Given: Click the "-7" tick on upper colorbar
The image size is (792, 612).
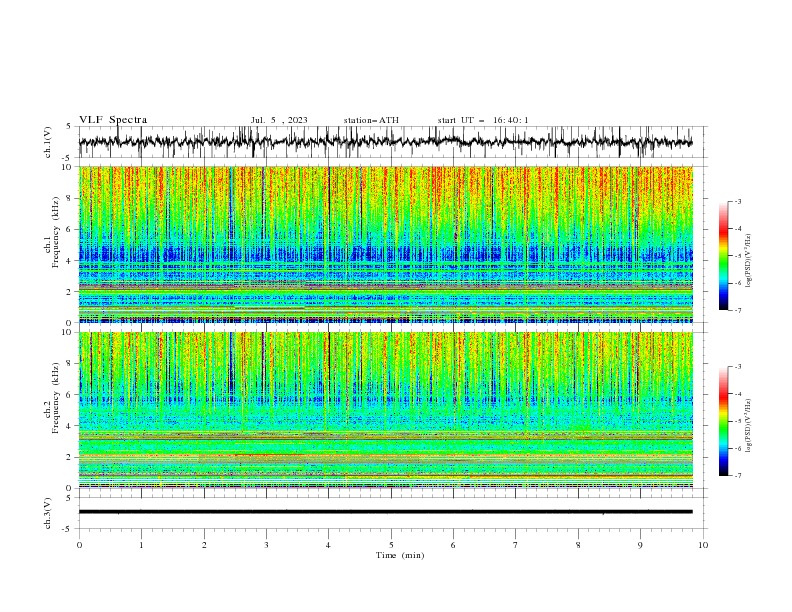Looking at the screenshot, I should (x=737, y=310).
